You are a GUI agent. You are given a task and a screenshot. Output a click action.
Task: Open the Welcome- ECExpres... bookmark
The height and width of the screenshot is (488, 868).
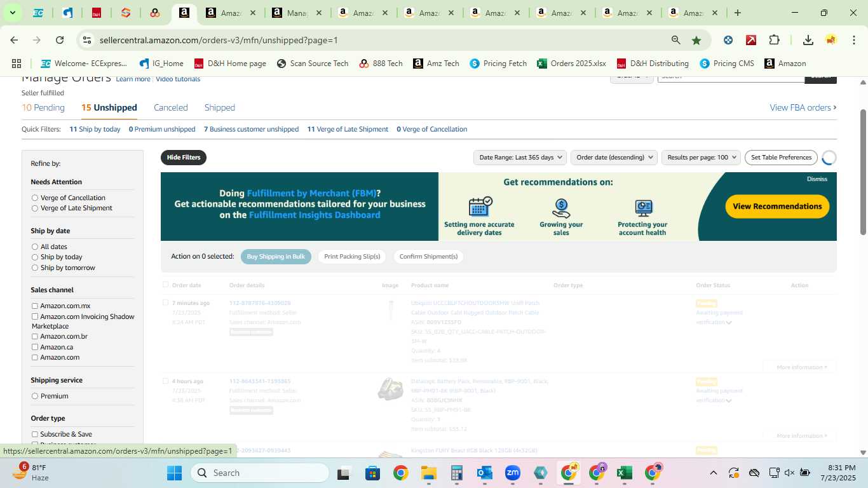point(84,64)
